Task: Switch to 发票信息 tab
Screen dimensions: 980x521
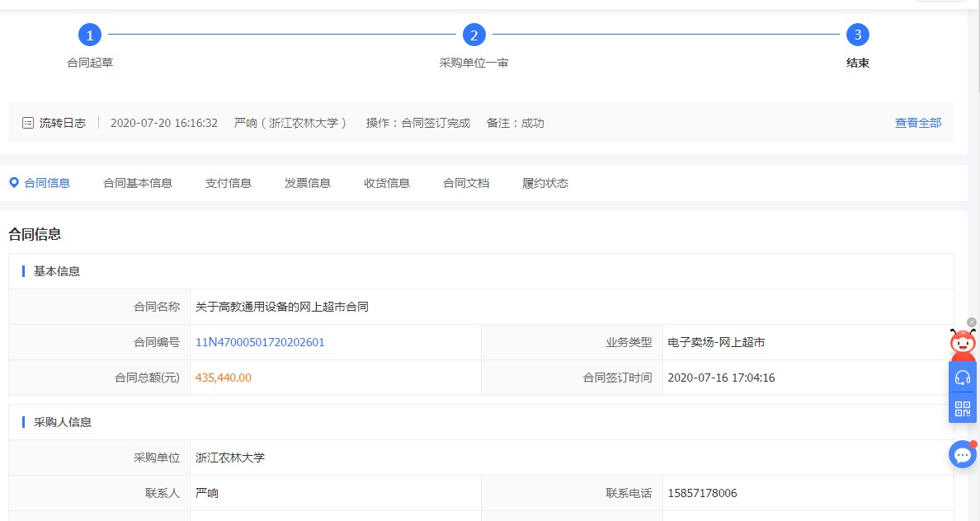Action: coord(308,183)
